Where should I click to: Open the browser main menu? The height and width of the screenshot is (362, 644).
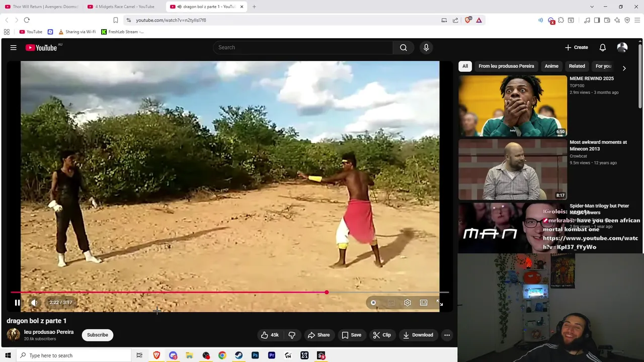[637, 20]
